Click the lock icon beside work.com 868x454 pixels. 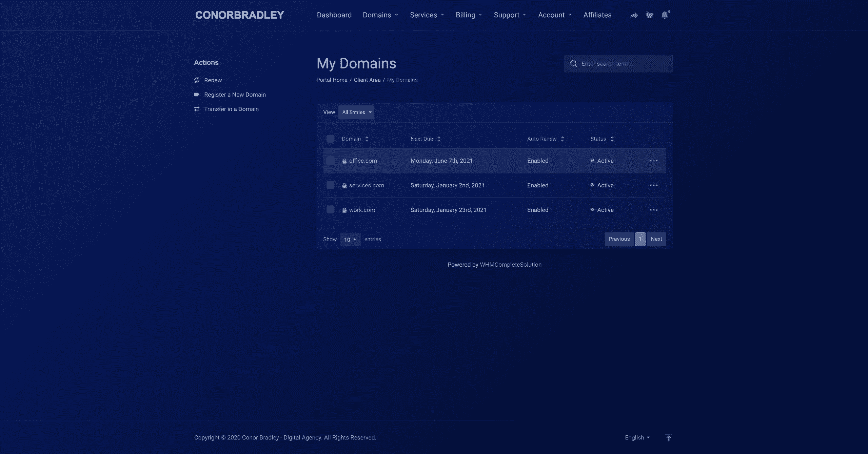tap(344, 210)
